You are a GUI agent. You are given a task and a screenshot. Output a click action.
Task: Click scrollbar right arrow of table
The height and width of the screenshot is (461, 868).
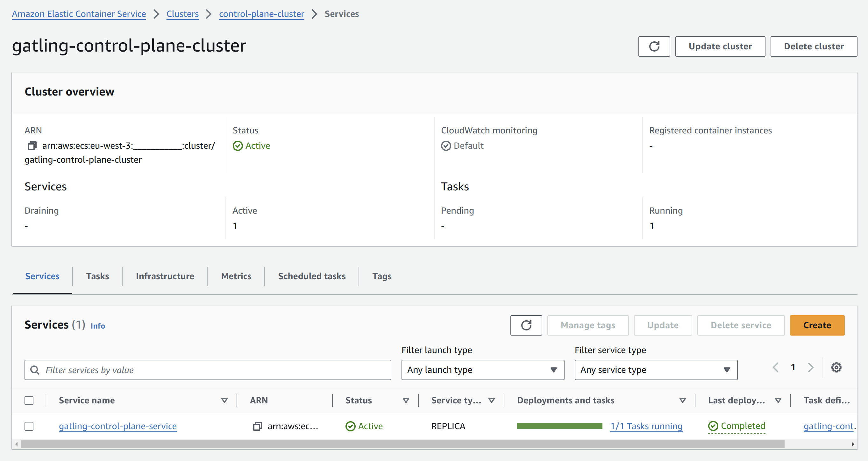pyautogui.click(x=852, y=444)
